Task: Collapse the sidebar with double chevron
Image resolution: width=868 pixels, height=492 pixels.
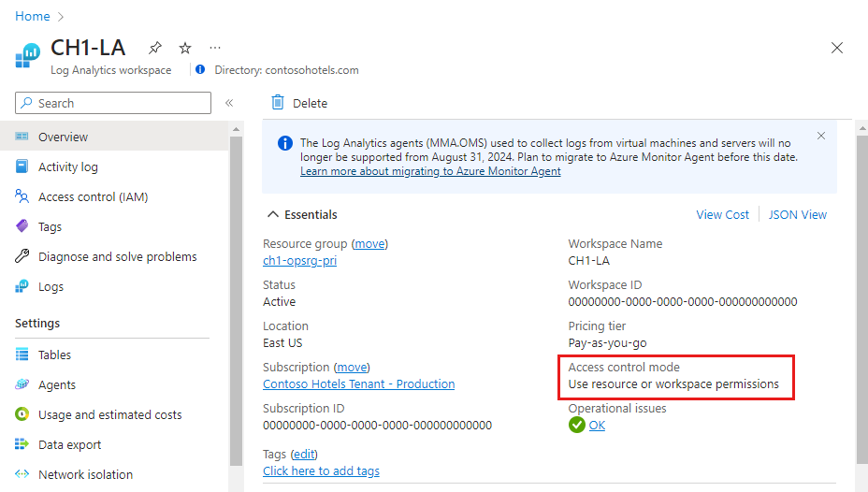Action: (229, 103)
